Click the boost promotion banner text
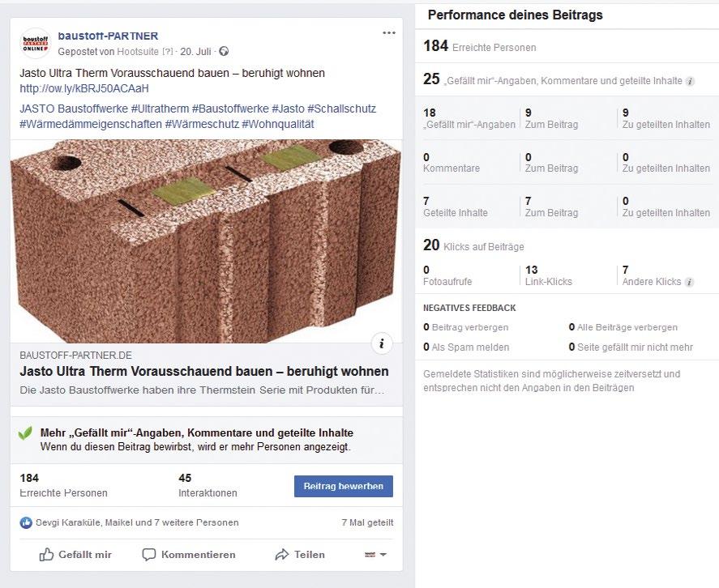The width and height of the screenshot is (719, 588). [x=197, y=440]
